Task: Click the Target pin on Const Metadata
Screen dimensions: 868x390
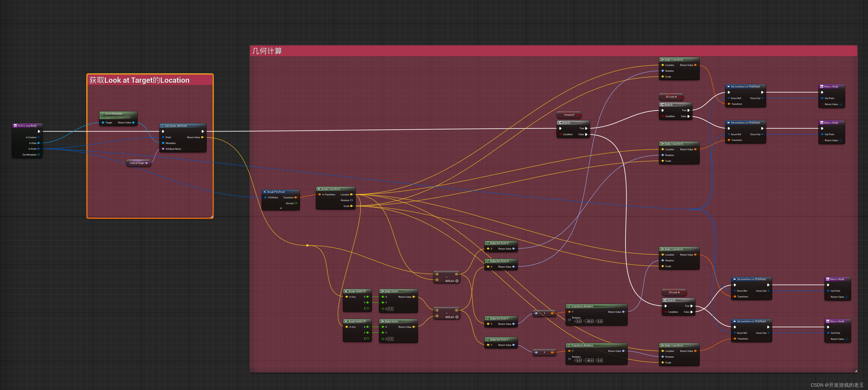Action: 103,123
